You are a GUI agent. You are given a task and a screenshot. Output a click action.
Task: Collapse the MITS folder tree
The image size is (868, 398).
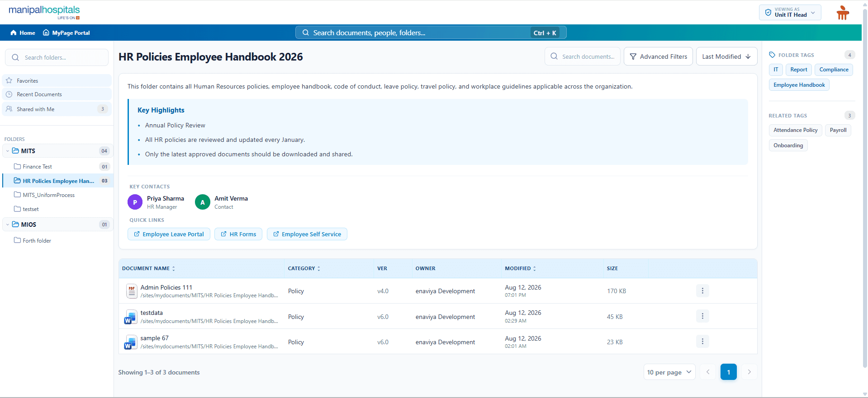pyautogui.click(x=8, y=151)
